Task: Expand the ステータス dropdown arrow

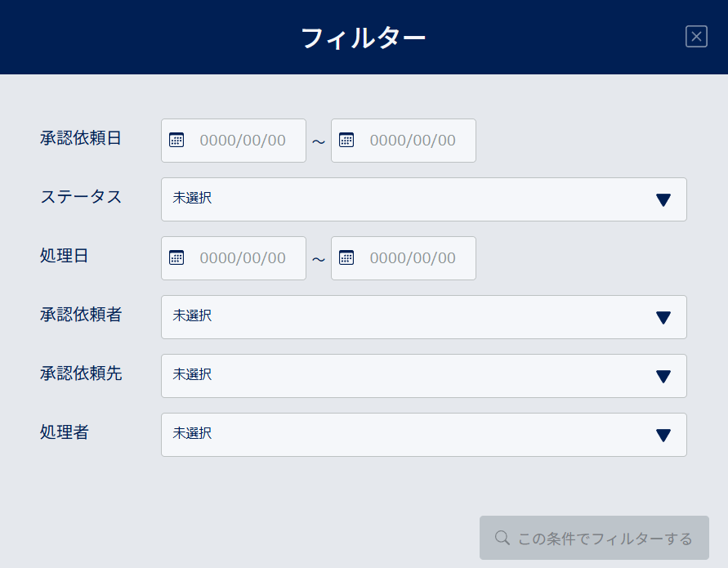Action: click(663, 200)
